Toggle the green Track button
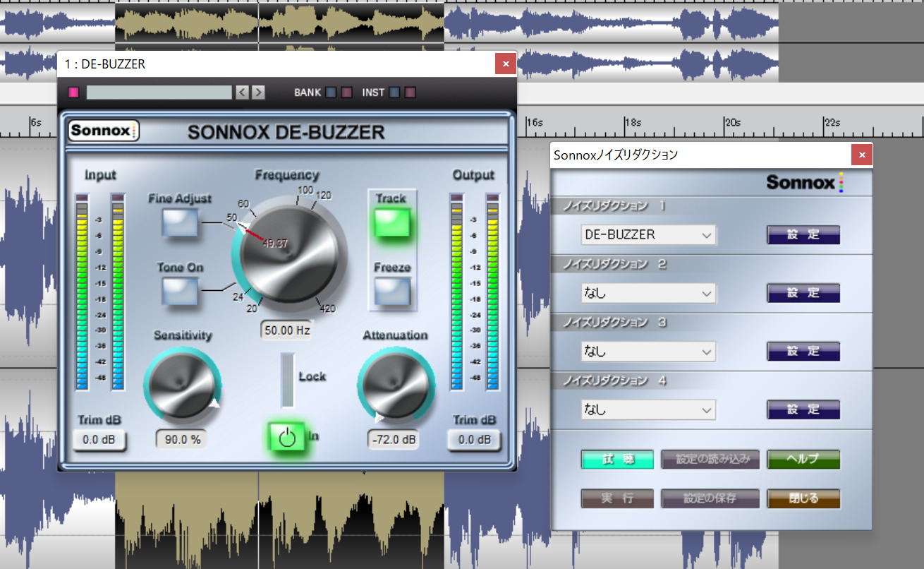The width and height of the screenshot is (924, 569). point(392,222)
